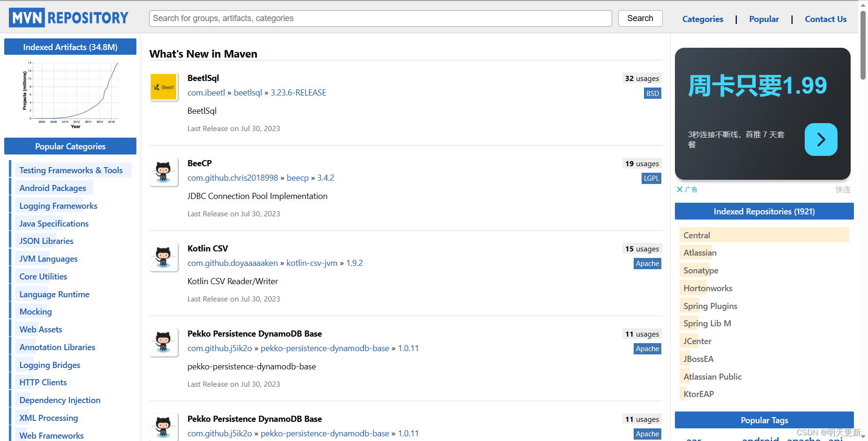Click the LGPL license badge
This screenshot has height=441, width=868.
click(651, 178)
